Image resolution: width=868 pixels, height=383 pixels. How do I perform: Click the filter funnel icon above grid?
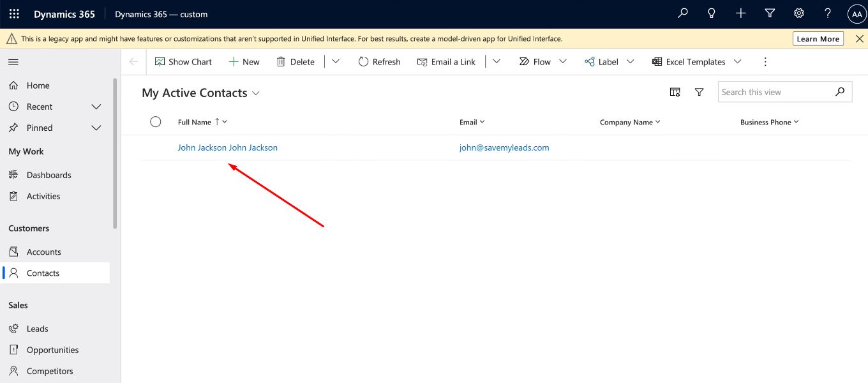(x=700, y=93)
